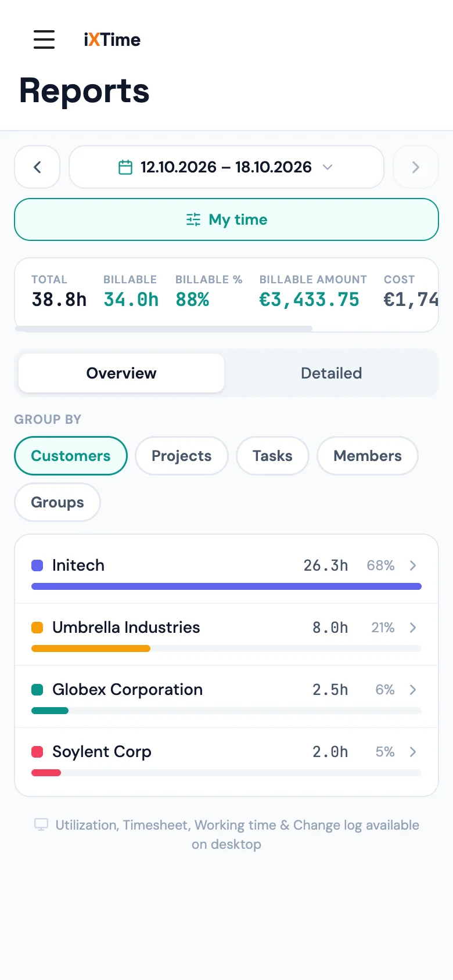This screenshot has width=453, height=980.
Task: Switch to the Detailed tab
Action: pyautogui.click(x=331, y=373)
